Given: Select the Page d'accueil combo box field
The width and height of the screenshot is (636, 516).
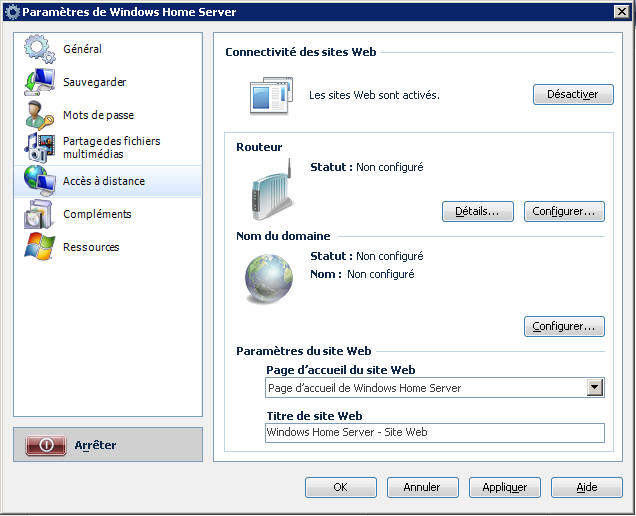Looking at the screenshot, I should point(434,388).
